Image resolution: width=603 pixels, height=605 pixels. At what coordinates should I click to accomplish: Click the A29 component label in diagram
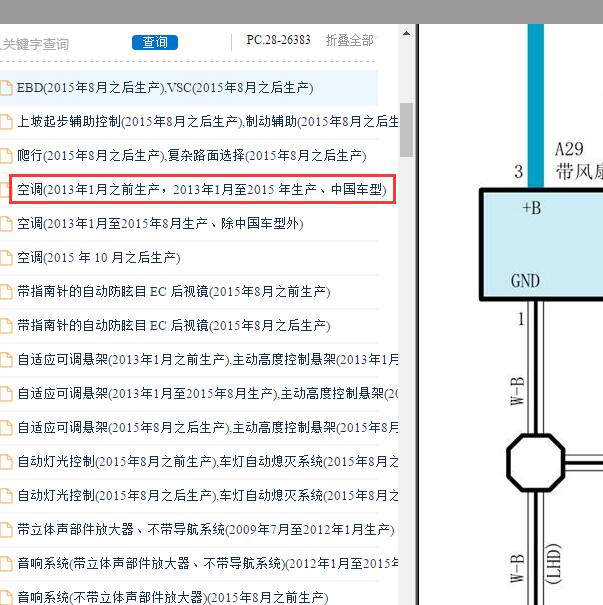(569, 149)
